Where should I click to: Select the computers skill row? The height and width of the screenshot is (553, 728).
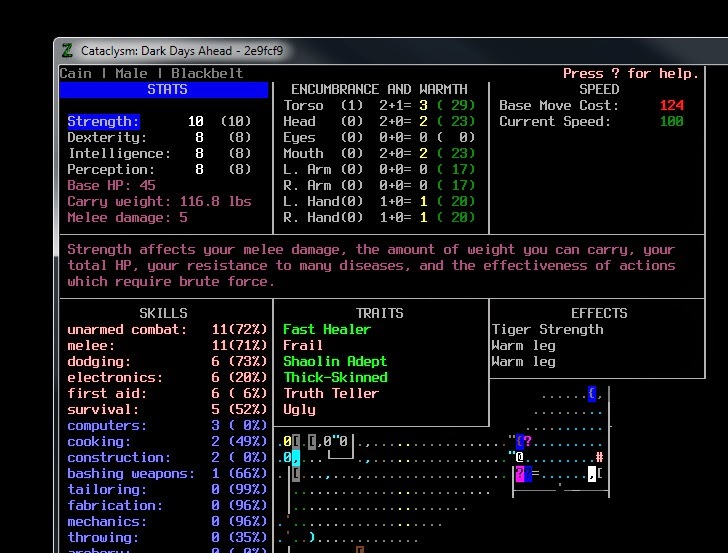[167, 425]
